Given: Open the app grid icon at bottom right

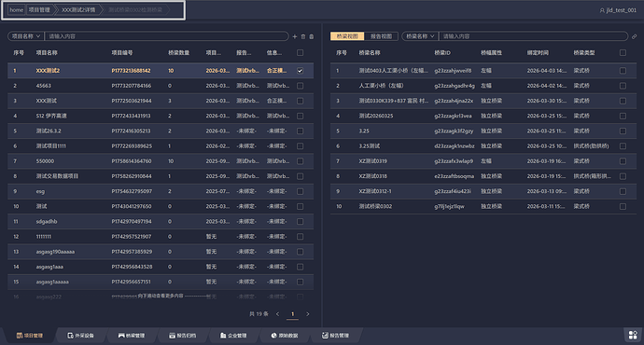Looking at the screenshot, I should [x=633, y=335].
